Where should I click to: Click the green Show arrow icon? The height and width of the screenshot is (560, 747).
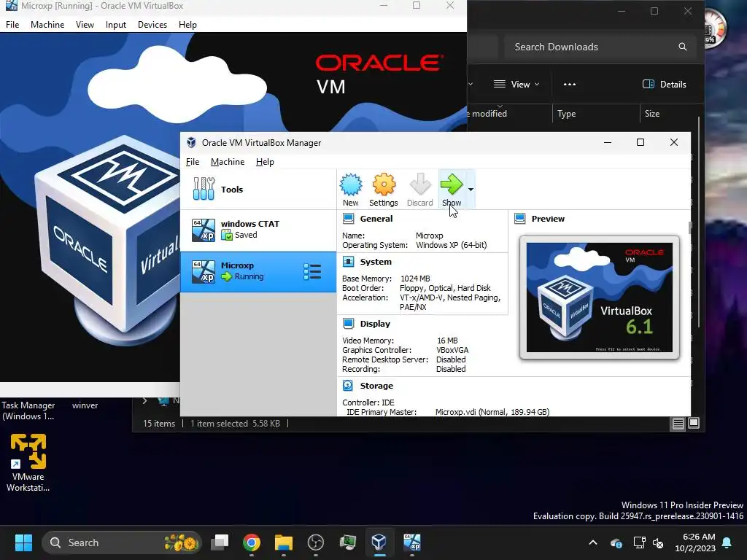451,184
